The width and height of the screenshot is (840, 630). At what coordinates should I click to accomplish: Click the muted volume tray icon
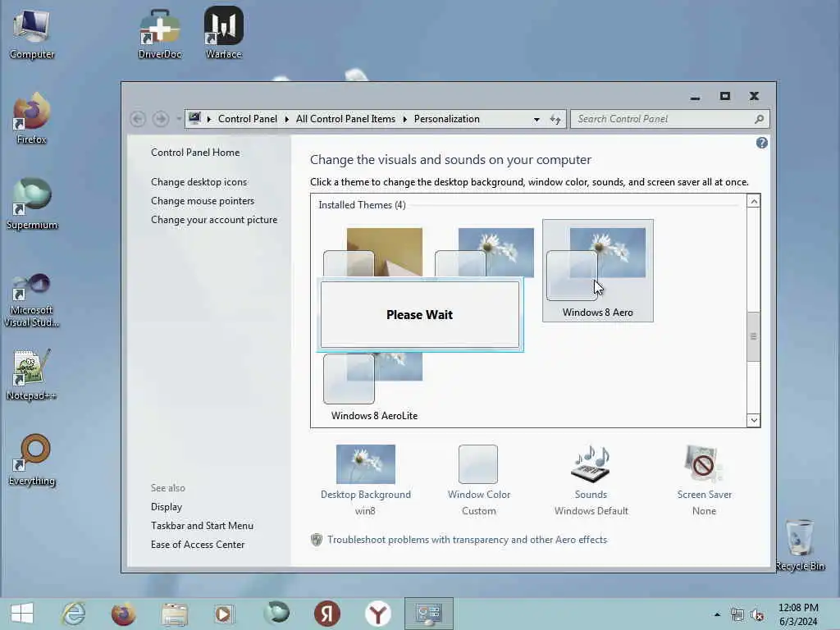point(757,615)
